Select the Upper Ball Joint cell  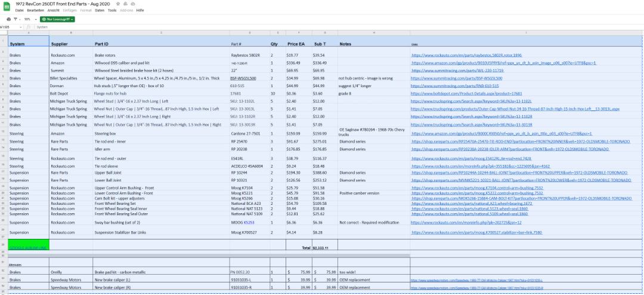click(161, 173)
